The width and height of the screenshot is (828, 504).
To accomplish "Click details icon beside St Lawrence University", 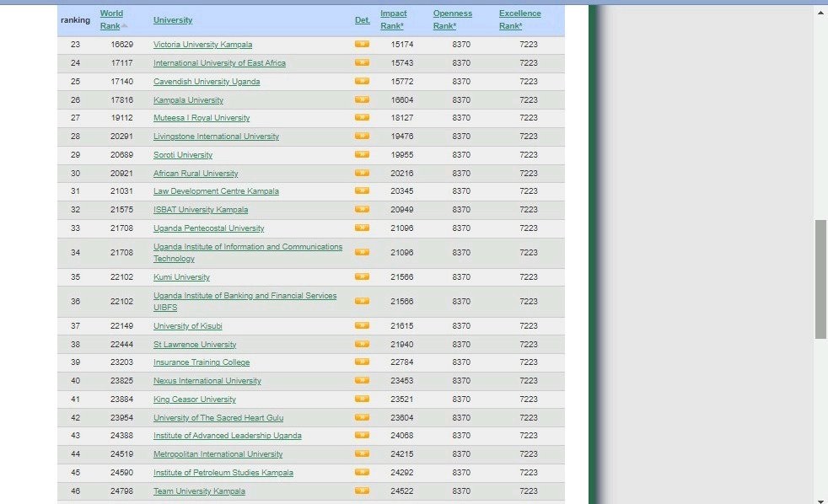I will pyautogui.click(x=362, y=345).
